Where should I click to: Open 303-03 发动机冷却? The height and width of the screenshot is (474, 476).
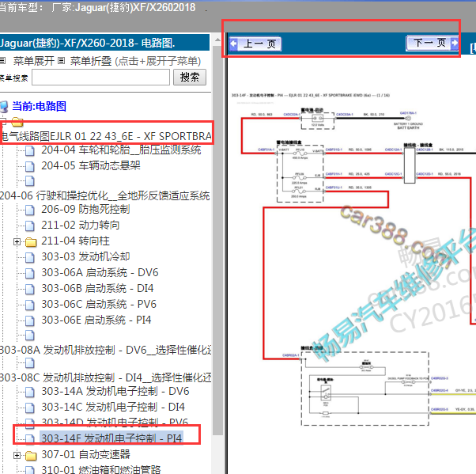85,256
